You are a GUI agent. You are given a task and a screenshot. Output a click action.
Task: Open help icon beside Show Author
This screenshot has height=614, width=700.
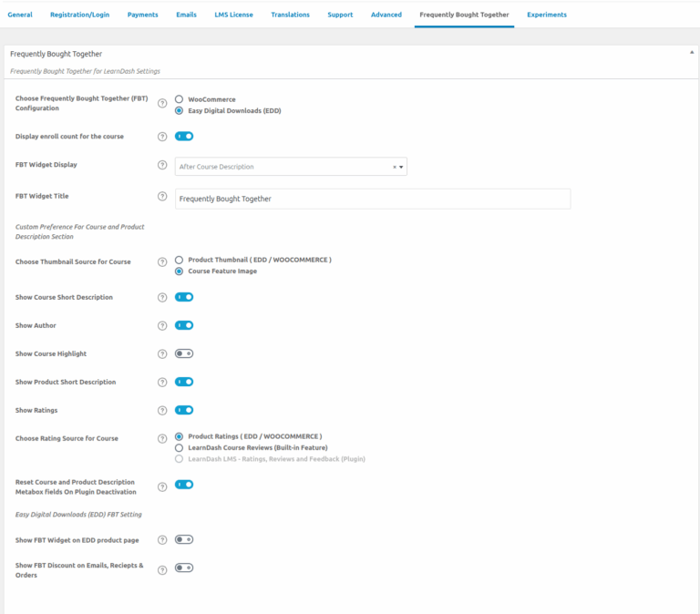point(162,326)
